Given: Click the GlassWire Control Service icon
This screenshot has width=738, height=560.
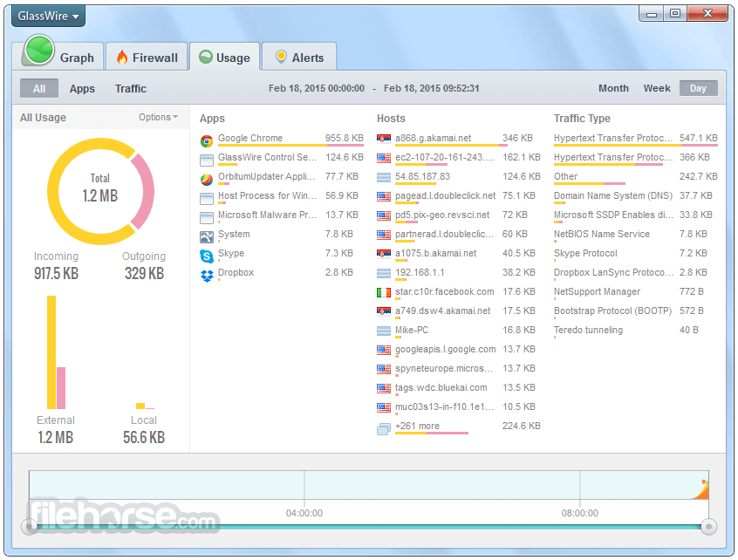Looking at the screenshot, I should 207,160.
